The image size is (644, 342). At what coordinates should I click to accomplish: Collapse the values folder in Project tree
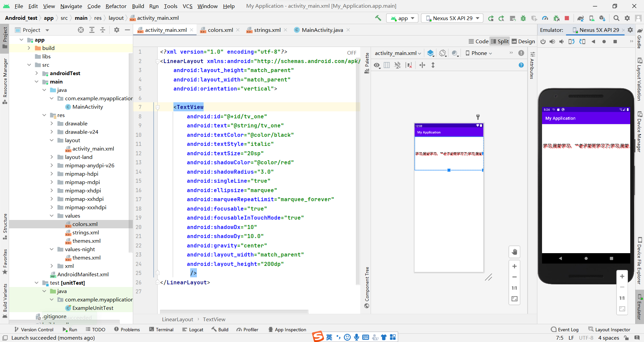pos(52,216)
